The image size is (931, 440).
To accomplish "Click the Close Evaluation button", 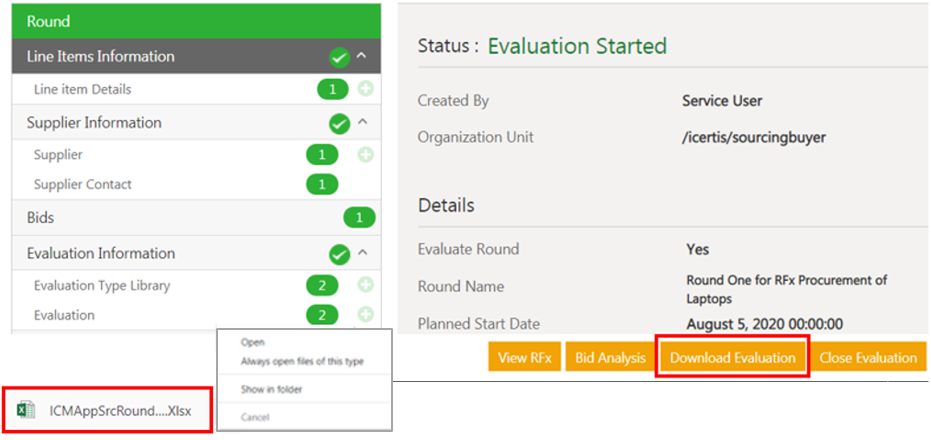I will click(x=868, y=358).
